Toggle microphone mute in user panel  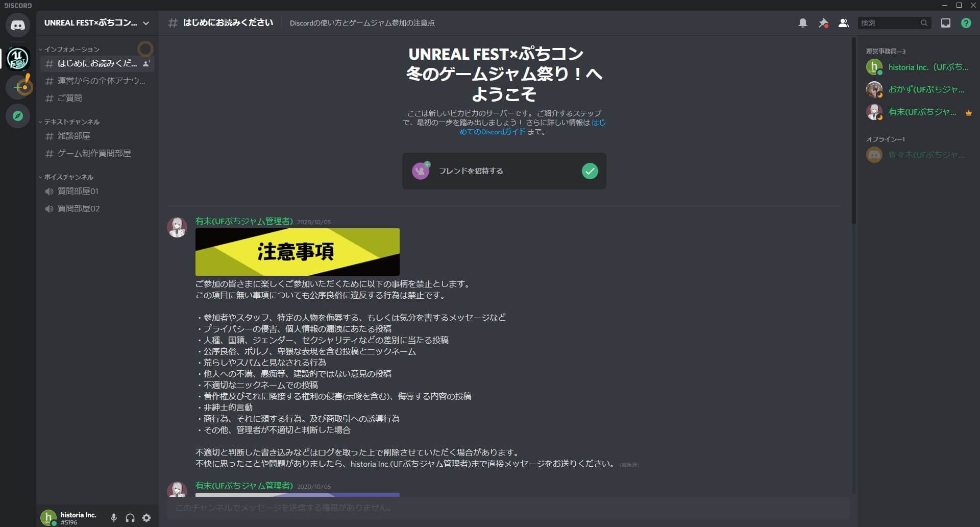[114, 518]
